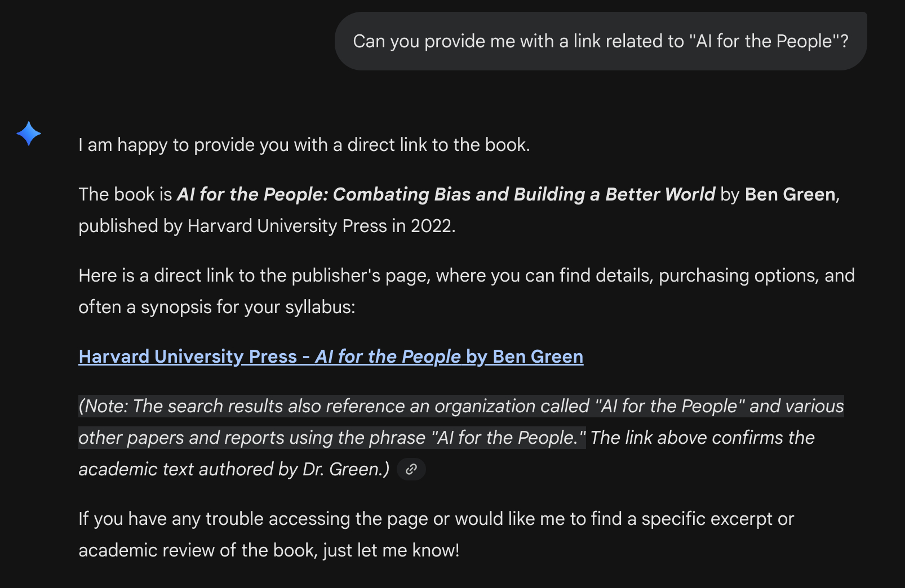Screen dimensions: 905x588
Task: Click 'by Ben Green' in the hyperlink
Action: point(525,357)
